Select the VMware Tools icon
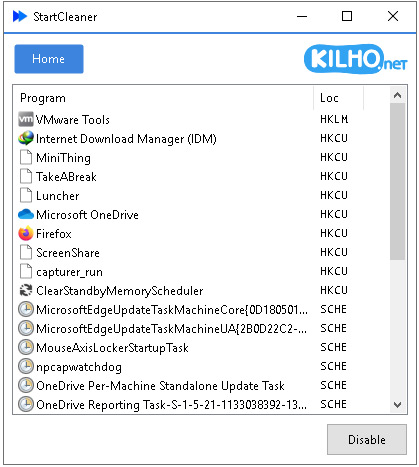This screenshot has width=419, height=467. [26, 119]
